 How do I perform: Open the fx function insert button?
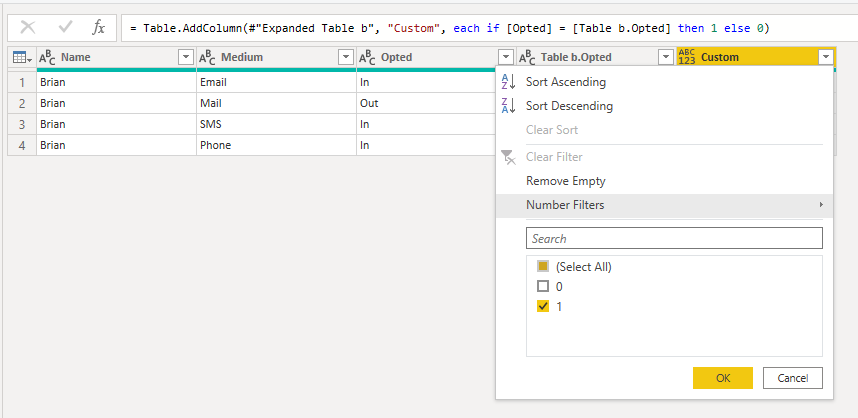coord(98,28)
